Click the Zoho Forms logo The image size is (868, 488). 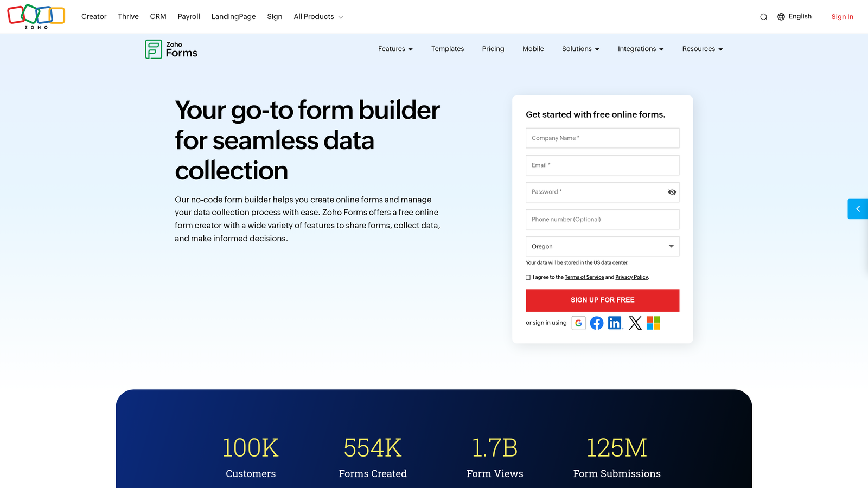[171, 49]
